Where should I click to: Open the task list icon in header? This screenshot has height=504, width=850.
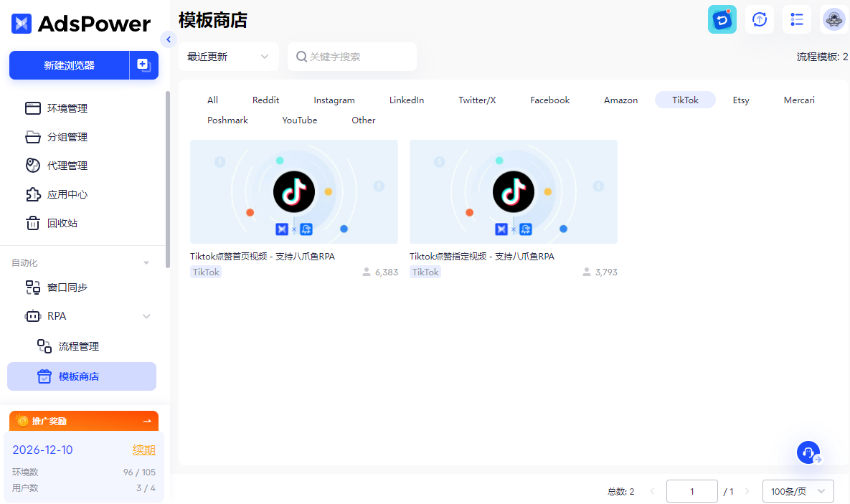click(797, 19)
